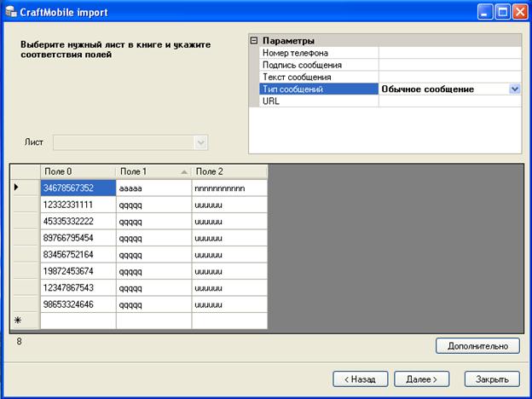Image resolution: width=532 pixels, height=399 pixels.
Task: Select cell 34678567352
Action: (78, 188)
